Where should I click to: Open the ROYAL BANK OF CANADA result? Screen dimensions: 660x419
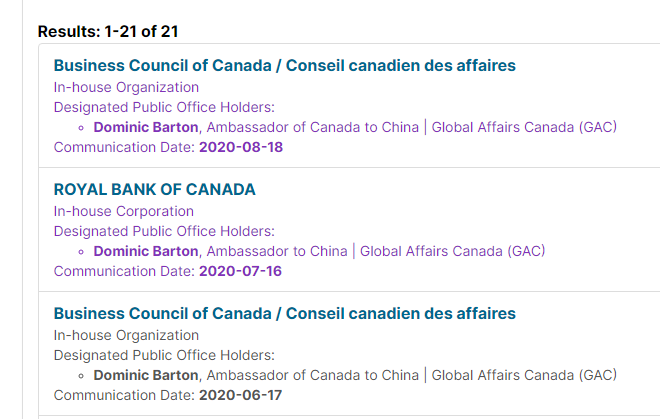(154, 189)
